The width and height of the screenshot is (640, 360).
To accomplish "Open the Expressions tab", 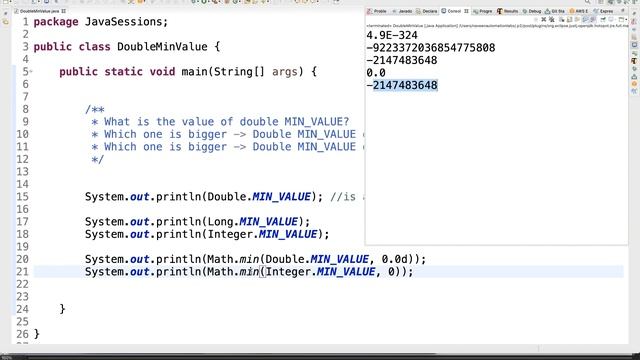I will pyautogui.click(x=603, y=11).
